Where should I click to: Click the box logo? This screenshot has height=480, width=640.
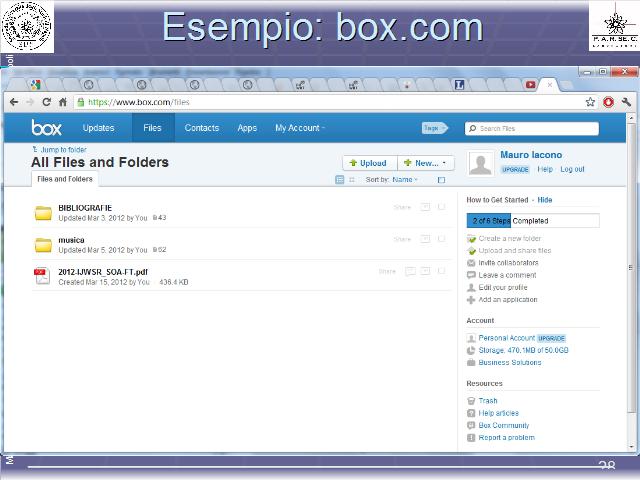pos(47,128)
